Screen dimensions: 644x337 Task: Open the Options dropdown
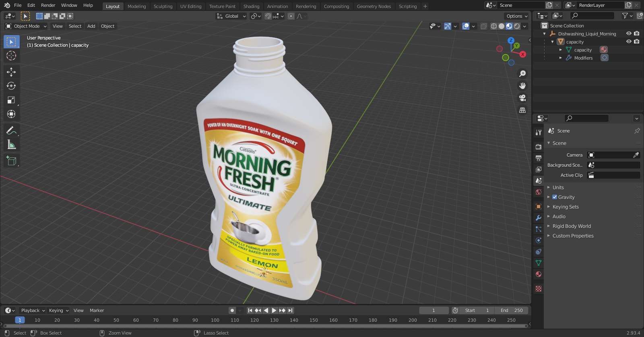[517, 16]
